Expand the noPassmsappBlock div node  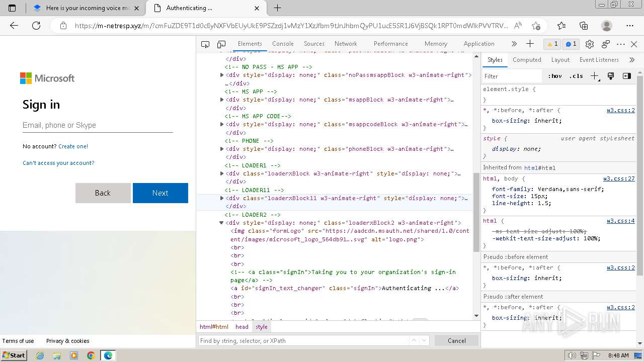point(222,75)
